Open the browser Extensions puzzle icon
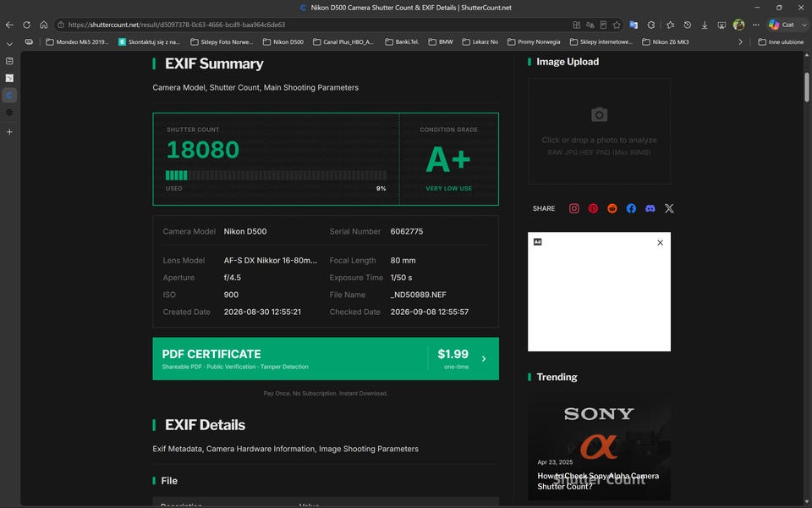The height and width of the screenshot is (508, 812). [x=651, y=25]
